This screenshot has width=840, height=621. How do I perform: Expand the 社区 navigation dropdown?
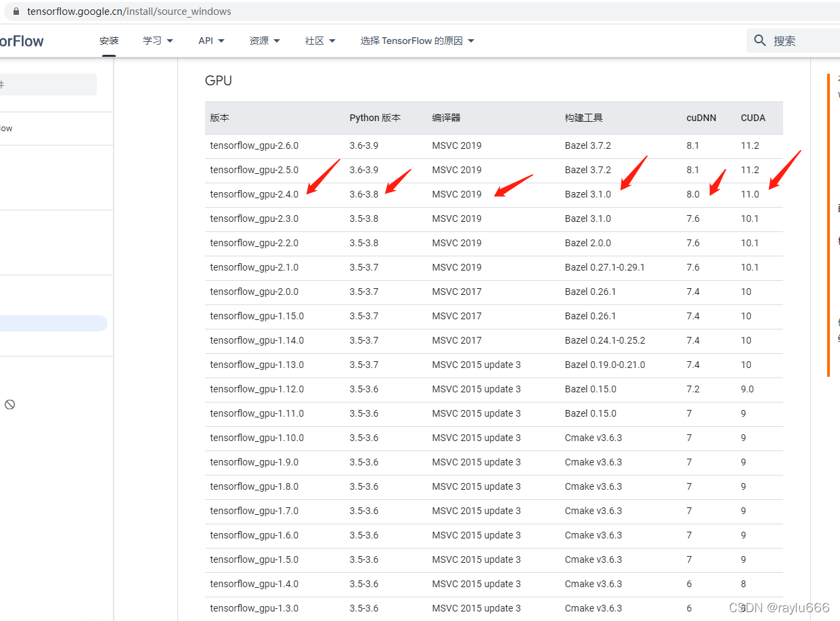click(x=320, y=41)
